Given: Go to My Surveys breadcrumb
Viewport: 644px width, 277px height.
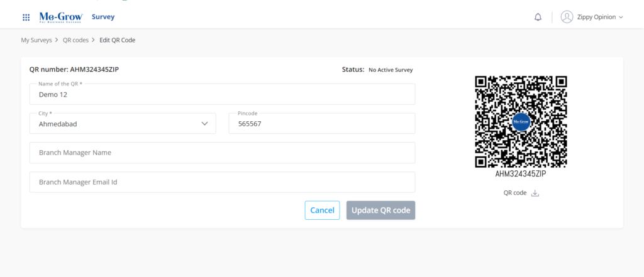Looking at the screenshot, I should pyautogui.click(x=36, y=40).
